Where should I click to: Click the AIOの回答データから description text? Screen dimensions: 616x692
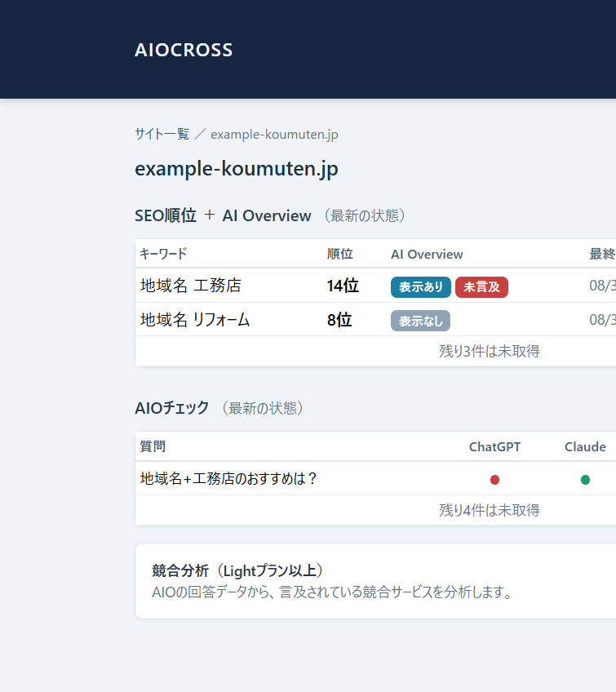(332, 592)
